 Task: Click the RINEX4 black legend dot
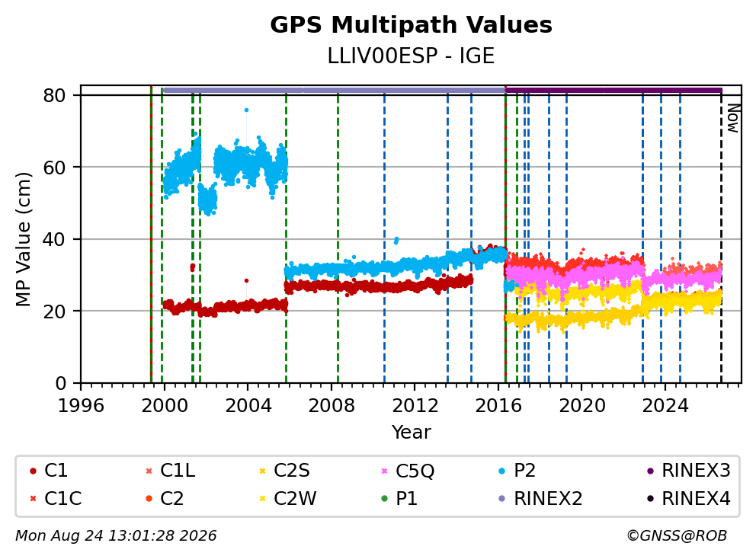(x=650, y=498)
